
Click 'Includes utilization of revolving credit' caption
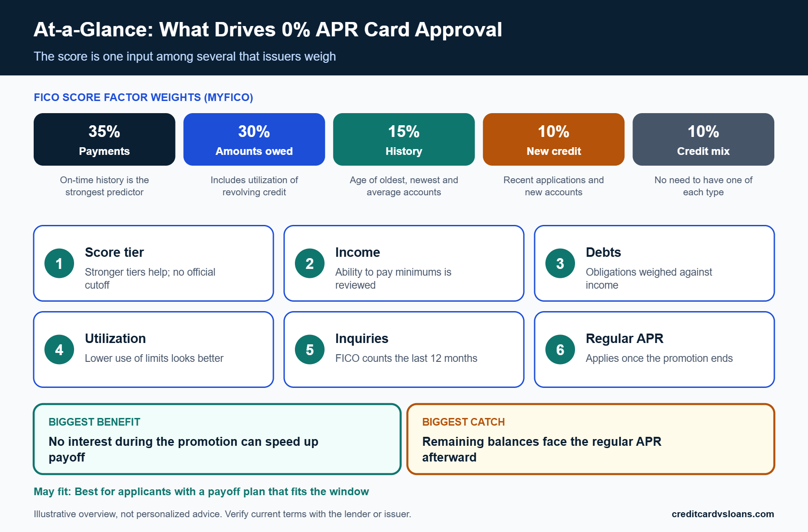(254, 186)
